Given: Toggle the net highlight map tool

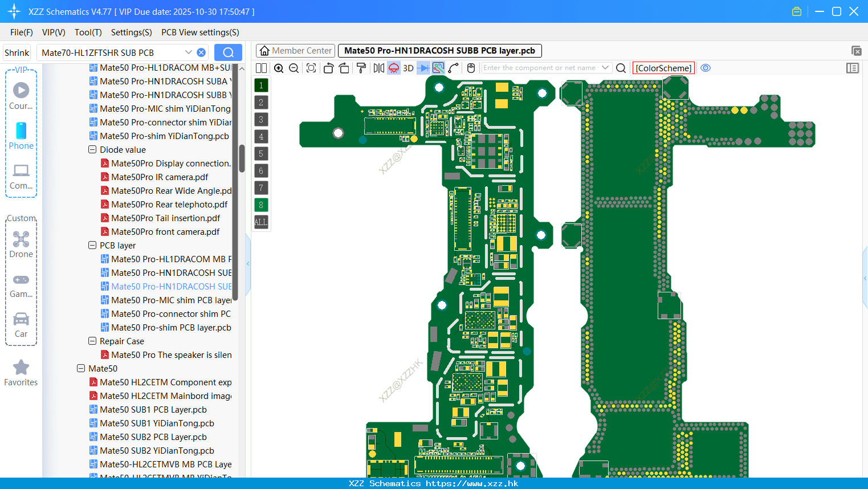Looking at the screenshot, I should 438,68.
